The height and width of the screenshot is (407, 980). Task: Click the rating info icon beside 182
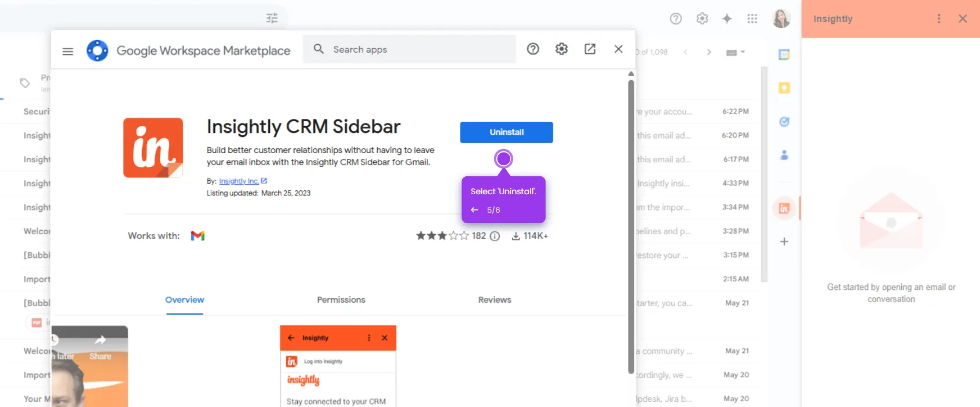click(x=495, y=236)
